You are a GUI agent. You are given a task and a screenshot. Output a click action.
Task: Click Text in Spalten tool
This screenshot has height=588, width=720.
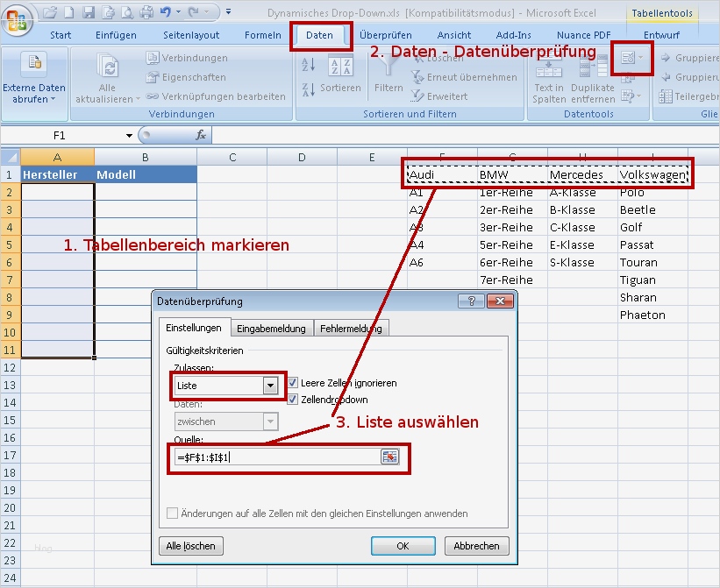[549, 79]
